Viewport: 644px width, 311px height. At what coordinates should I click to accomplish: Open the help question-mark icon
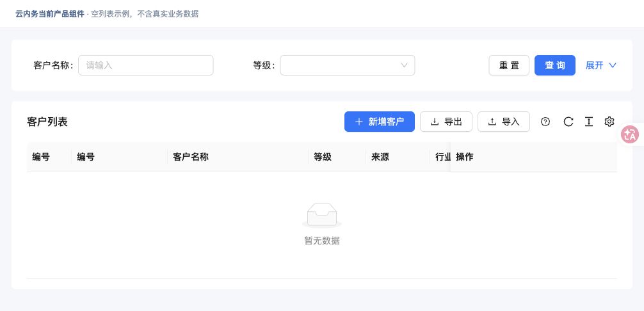coord(545,122)
